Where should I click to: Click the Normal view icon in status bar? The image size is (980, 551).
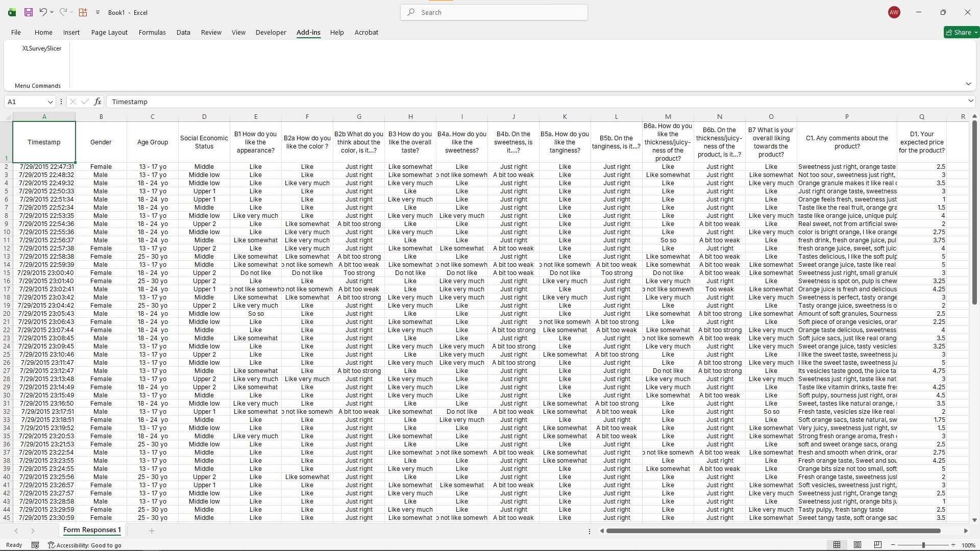click(837, 545)
